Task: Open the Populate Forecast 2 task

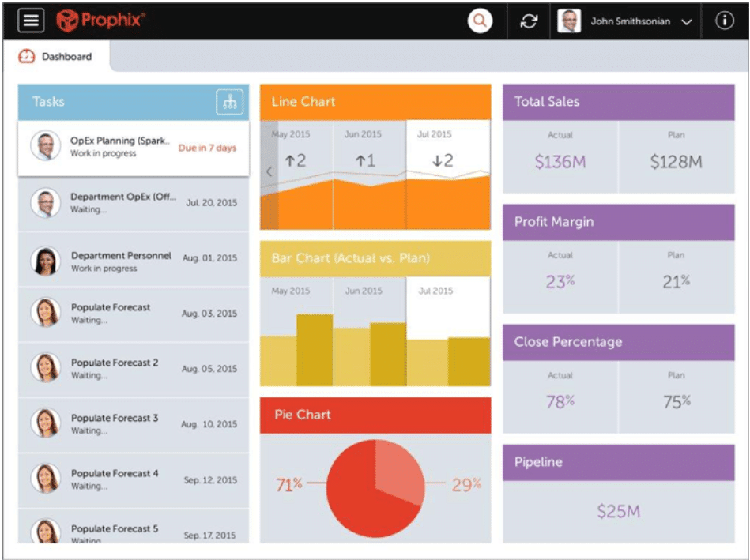Action: point(134,369)
